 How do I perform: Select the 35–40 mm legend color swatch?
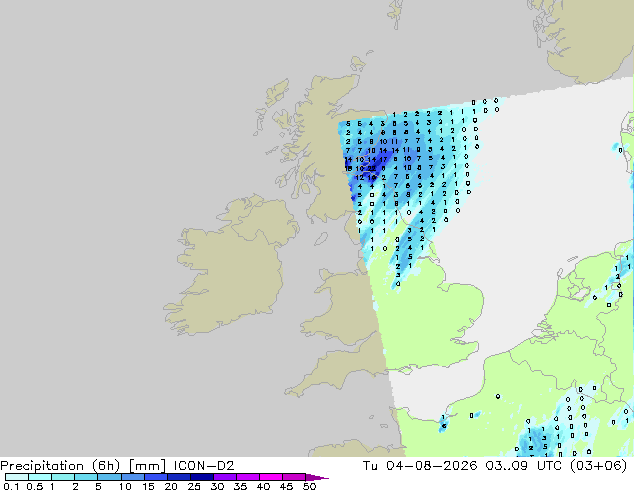click(x=248, y=477)
